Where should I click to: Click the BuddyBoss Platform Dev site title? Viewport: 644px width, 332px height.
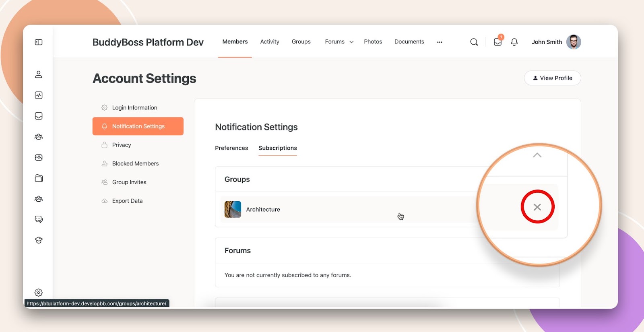pos(148,42)
